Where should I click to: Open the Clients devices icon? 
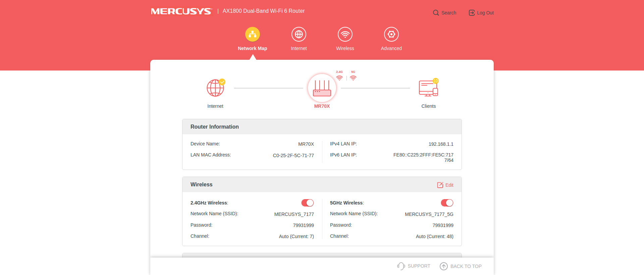coord(428,89)
